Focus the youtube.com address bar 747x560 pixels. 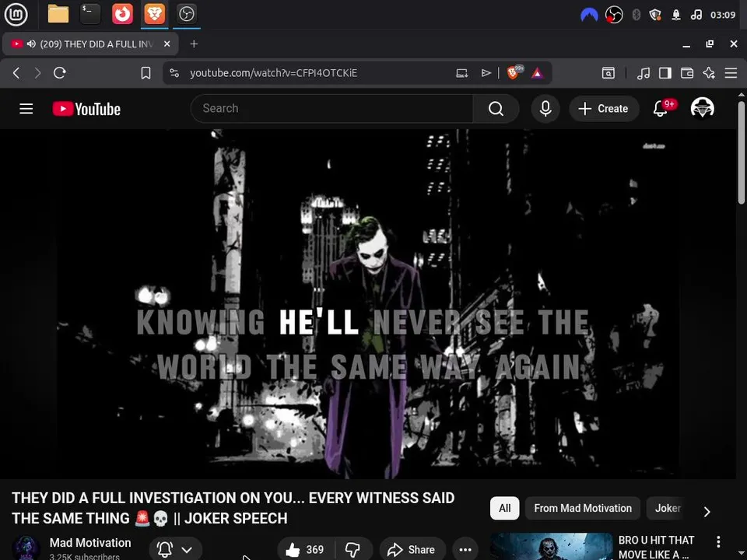click(273, 73)
